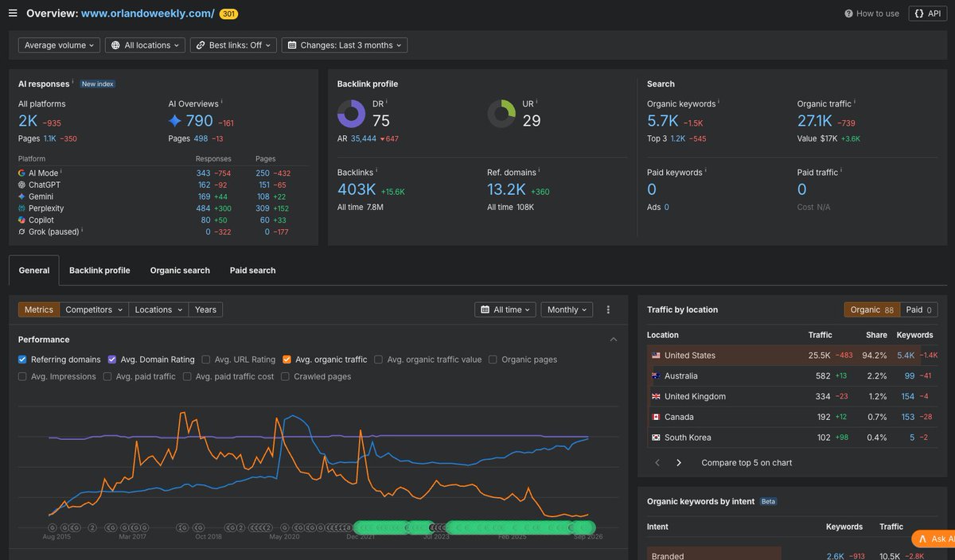Click Compare top 5 on chart
This screenshot has width=955, height=560.
(x=746, y=462)
